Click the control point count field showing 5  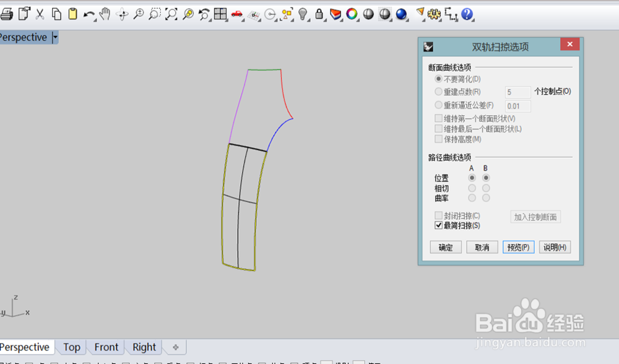(517, 92)
